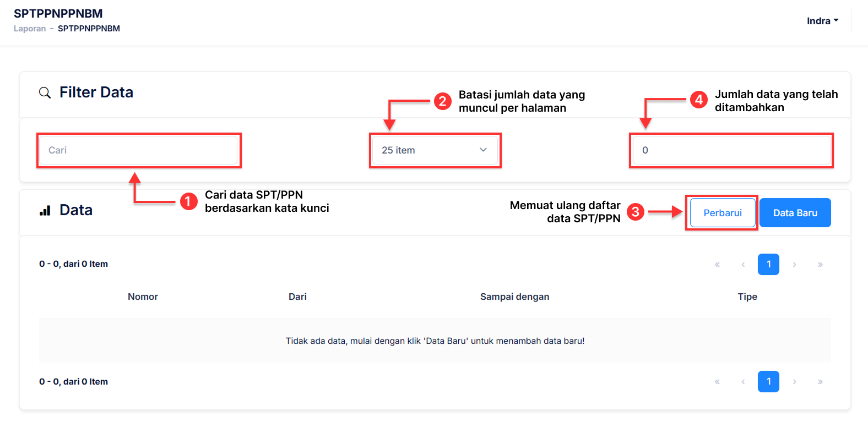
Task: Open the 25 item per-page dropdown
Action: (x=435, y=150)
